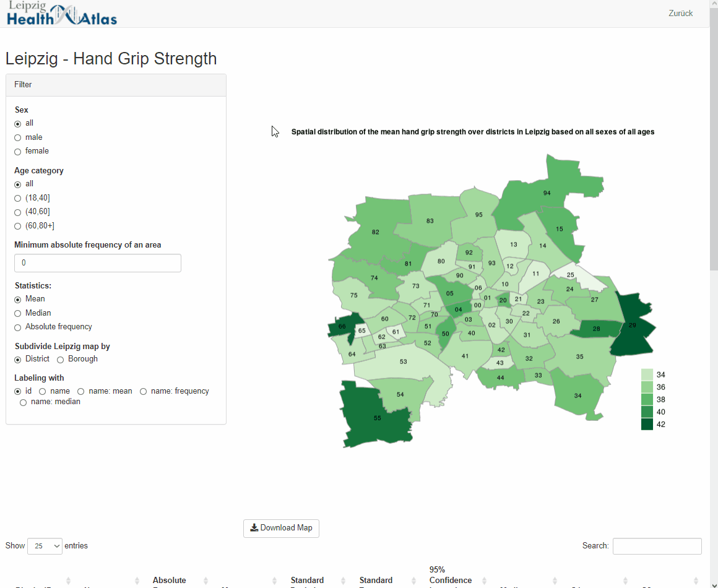718x588 pixels.
Task: Click the page vertical scrollbar
Action: point(713,186)
